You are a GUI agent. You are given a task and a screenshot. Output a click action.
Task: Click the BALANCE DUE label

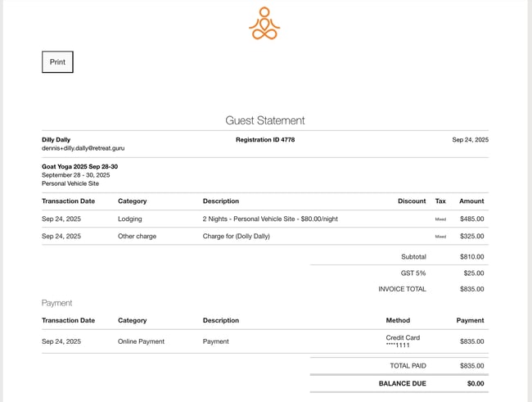tap(402, 383)
